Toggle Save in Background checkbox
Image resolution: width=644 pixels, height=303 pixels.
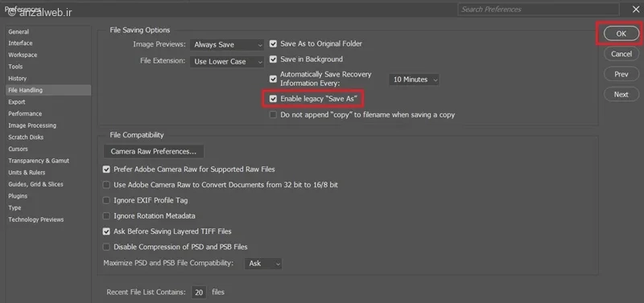click(x=273, y=59)
